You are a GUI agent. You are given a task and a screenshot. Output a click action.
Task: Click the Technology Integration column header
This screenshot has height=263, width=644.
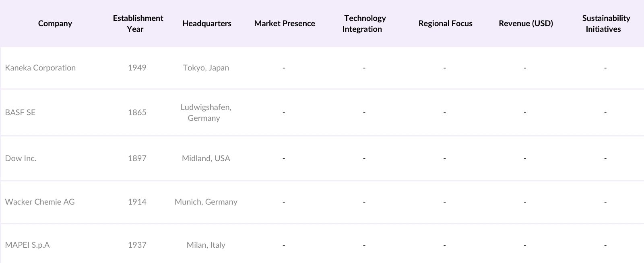(364, 23)
